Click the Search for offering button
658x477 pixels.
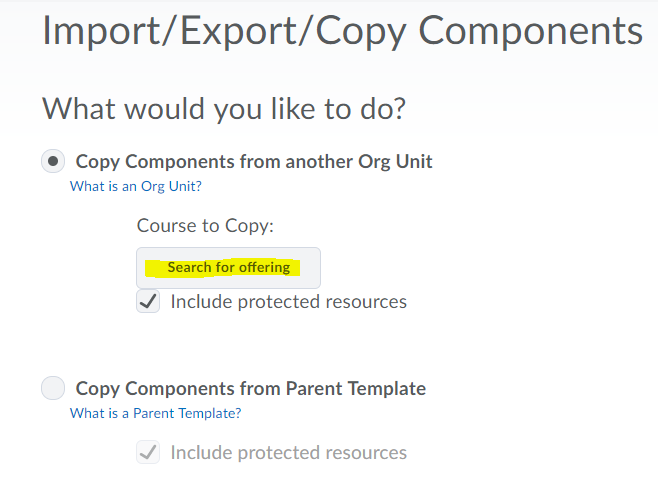(x=228, y=268)
